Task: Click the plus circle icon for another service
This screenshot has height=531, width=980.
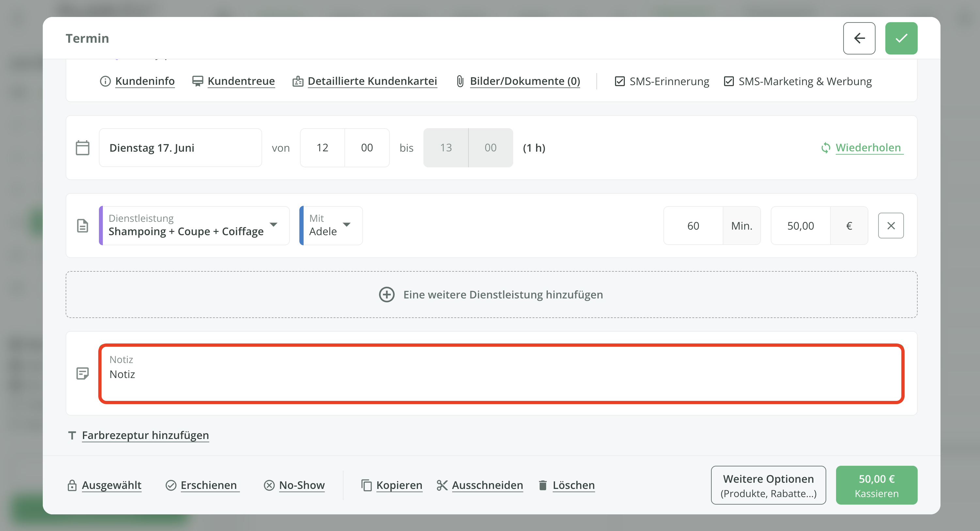Action: click(x=386, y=294)
